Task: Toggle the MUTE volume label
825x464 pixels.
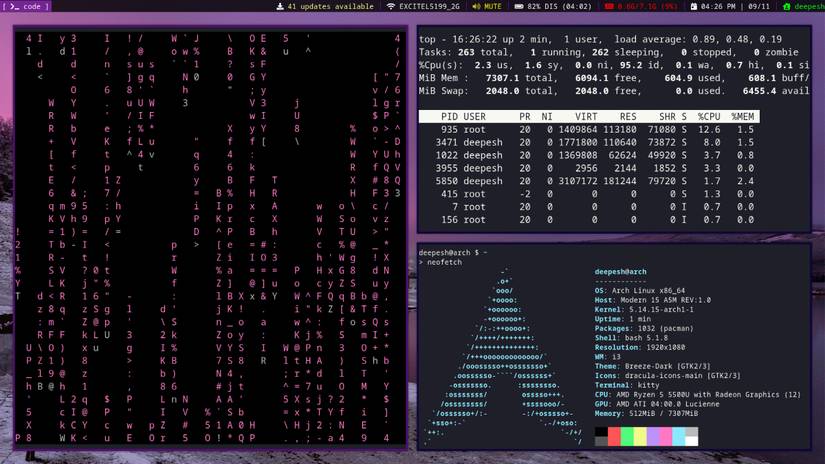Action: (x=492, y=6)
